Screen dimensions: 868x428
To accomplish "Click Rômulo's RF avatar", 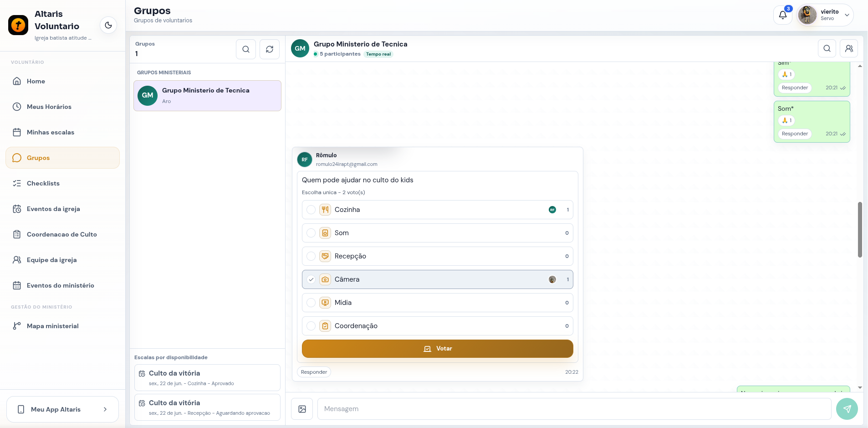I will [305, 160].
